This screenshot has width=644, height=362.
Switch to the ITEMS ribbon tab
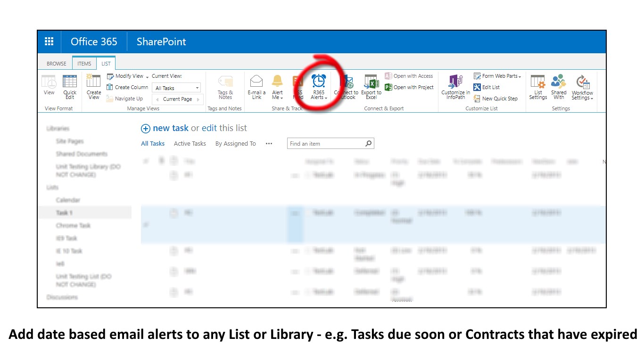point(84,64)
